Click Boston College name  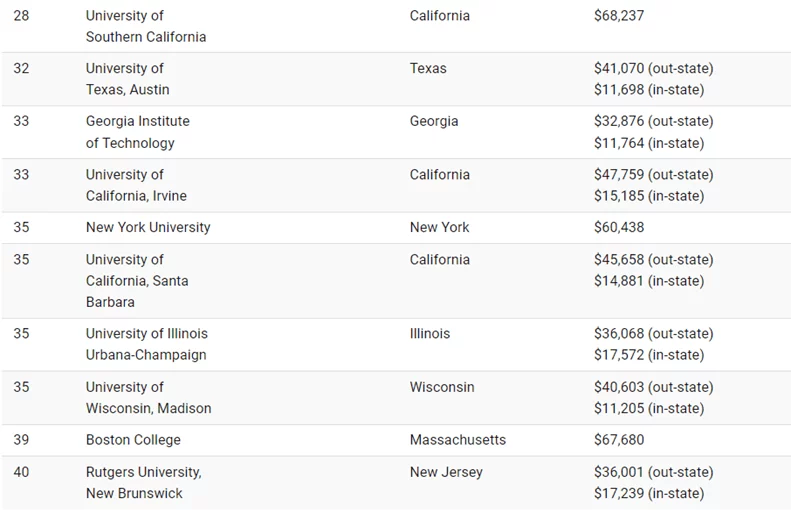(133, 440)
